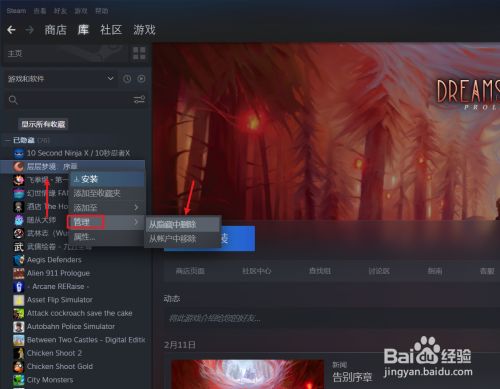
Task: Click the City Monsters game icon
Action: [19, 380]
